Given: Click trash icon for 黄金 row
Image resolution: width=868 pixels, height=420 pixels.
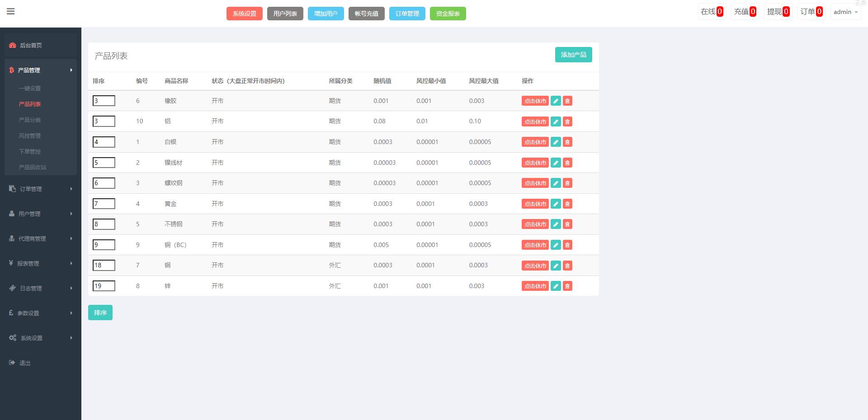Looking at the screenshot, I should click(x=567, y=204).
